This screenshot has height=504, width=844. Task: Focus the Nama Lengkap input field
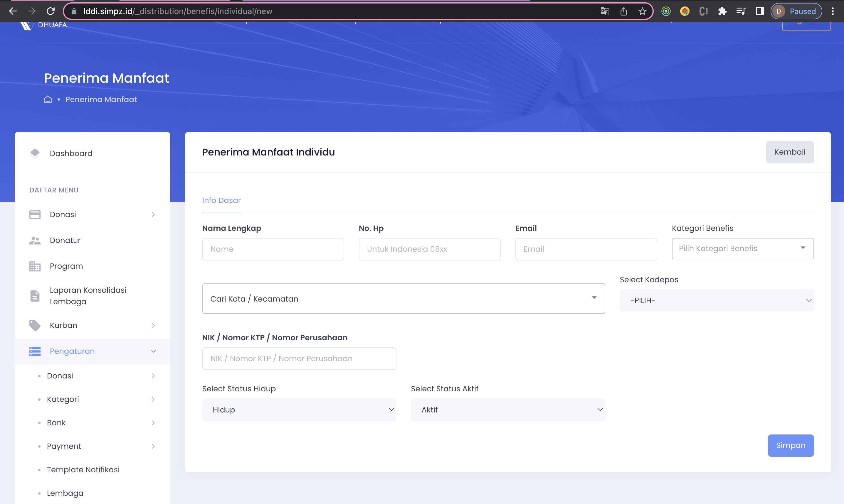tap(273, 249)
